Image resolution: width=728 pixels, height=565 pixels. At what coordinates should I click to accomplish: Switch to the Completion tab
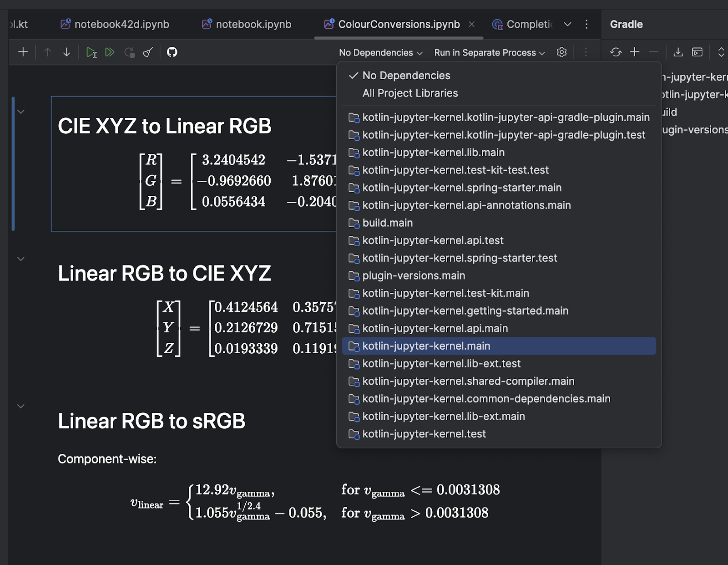coord(523,24)
